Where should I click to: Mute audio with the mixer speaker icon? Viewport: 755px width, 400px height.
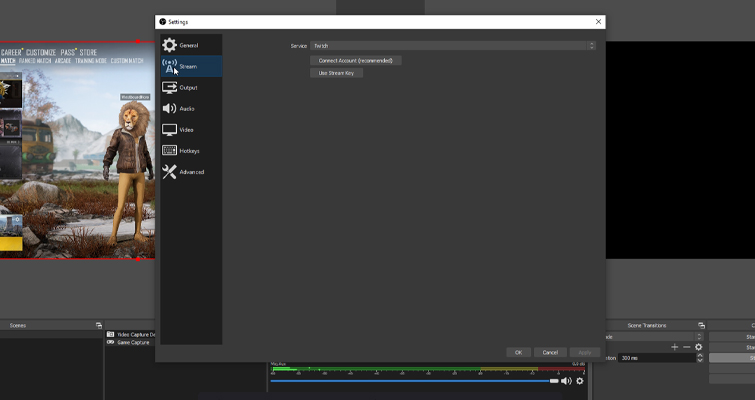566,381
